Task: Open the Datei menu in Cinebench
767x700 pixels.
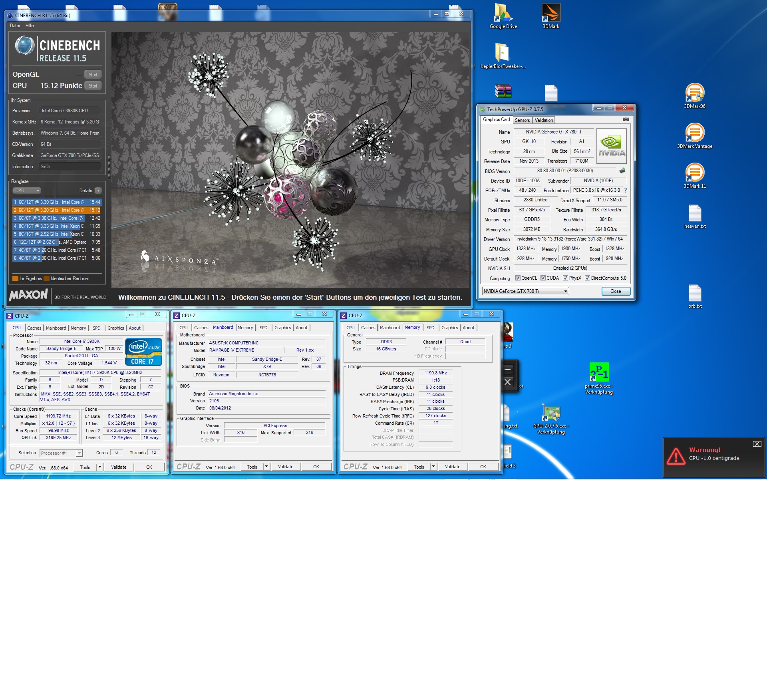Action: [x=15, y=26]
